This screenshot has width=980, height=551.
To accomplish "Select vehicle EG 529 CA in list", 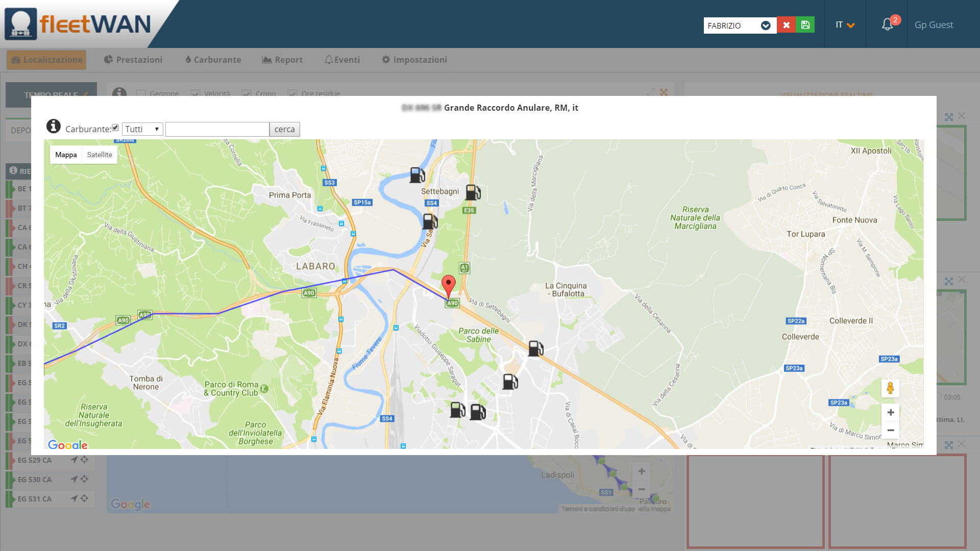I will (x=35, y=460).
